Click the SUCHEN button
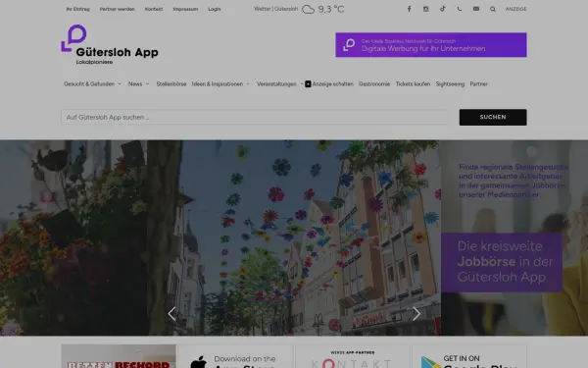588x368 pixels. (493, 117)
